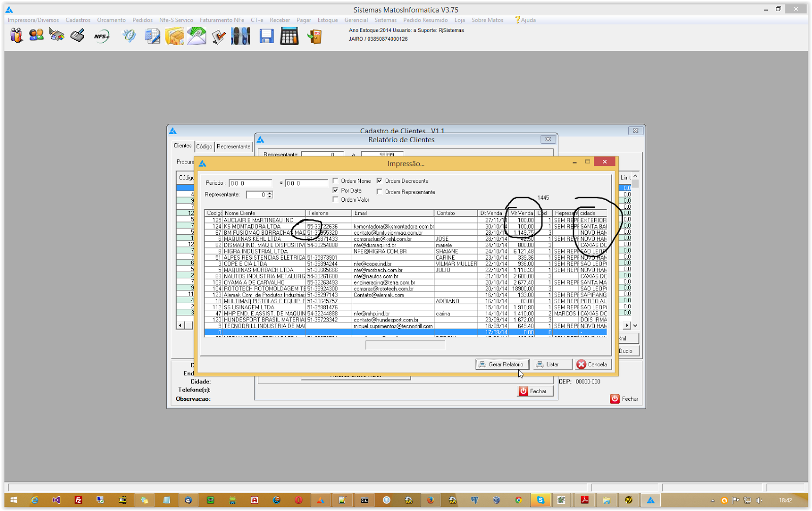The height and width of the screenshot is (511, 812).
Task: Click the Gerar Relatorio button
Action: [x=502, y=364]
